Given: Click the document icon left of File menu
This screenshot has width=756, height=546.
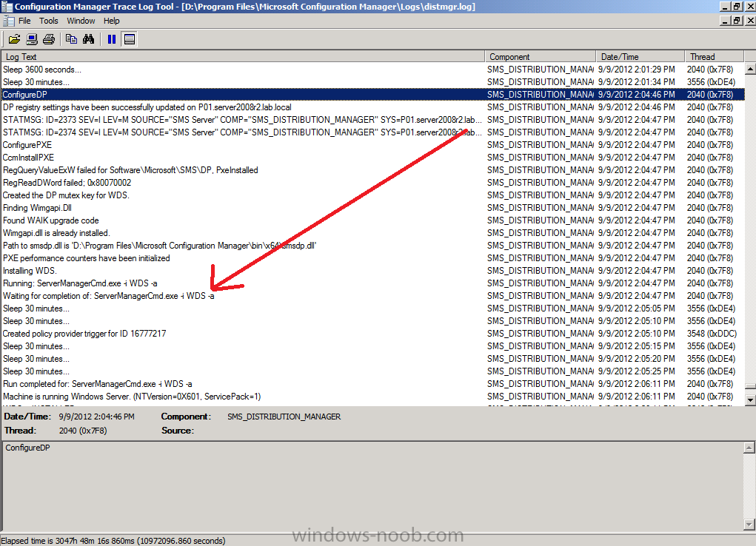Looking at the screenshot, I should pos(8,21).
